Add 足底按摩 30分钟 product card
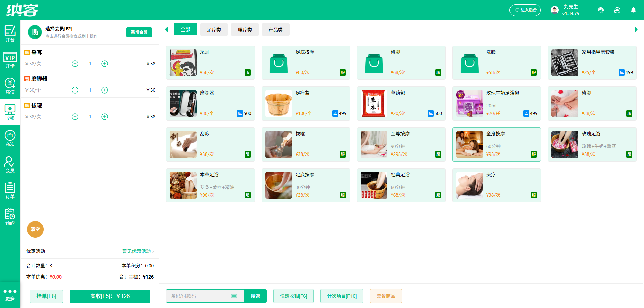 [x=306, y=185]
